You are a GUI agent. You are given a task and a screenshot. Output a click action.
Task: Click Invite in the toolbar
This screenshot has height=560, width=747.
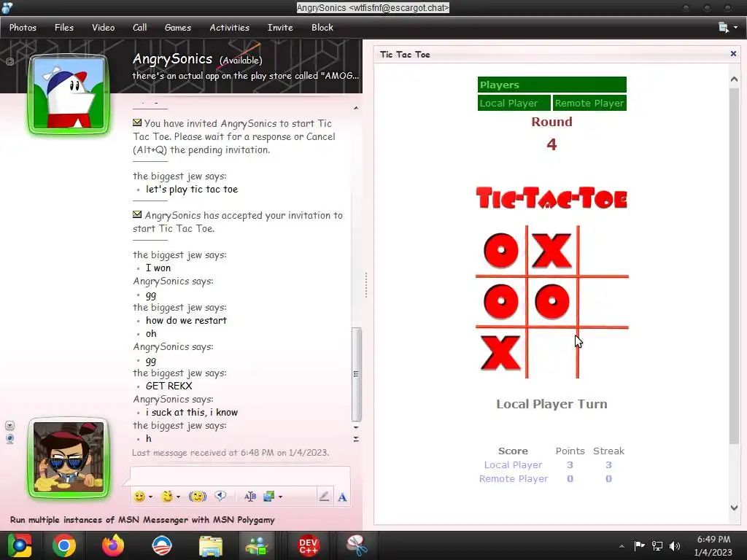pos(280,28)
